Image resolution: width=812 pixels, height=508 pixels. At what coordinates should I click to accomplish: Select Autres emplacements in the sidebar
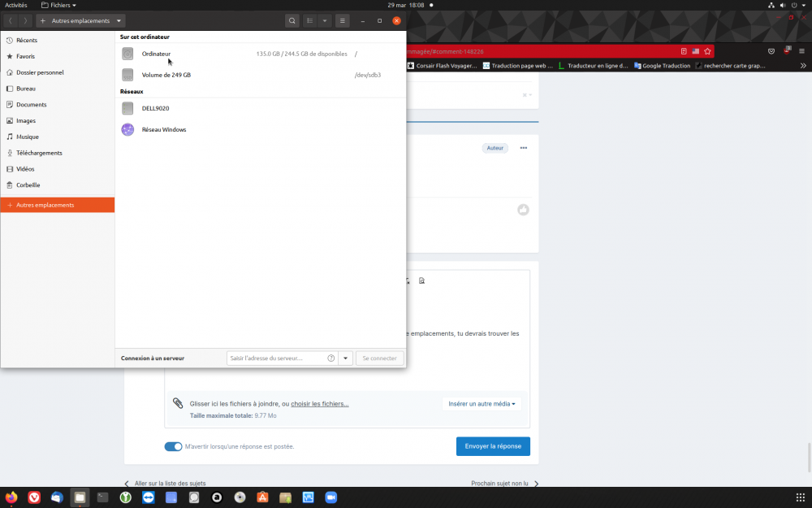[58, 205]
